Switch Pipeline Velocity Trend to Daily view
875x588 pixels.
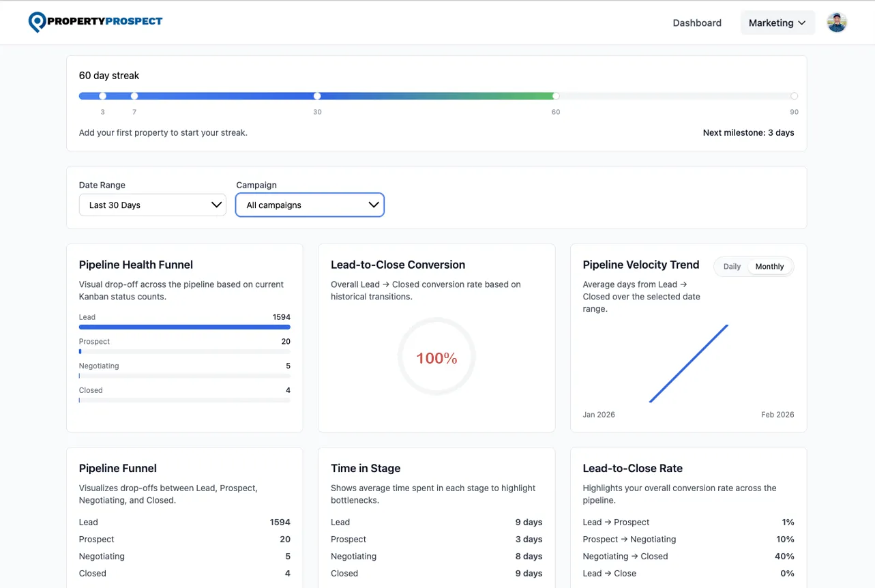[730, 266]
